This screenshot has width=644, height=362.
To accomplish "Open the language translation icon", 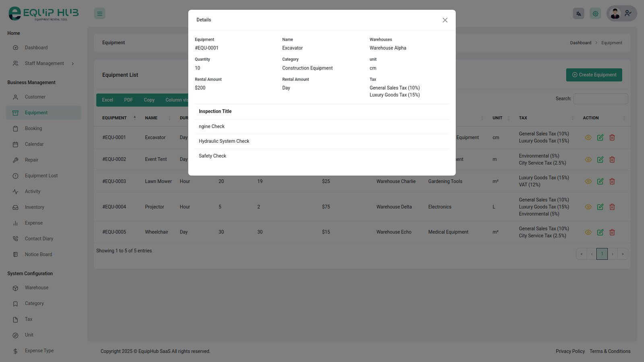I will (x=578, y=14).
